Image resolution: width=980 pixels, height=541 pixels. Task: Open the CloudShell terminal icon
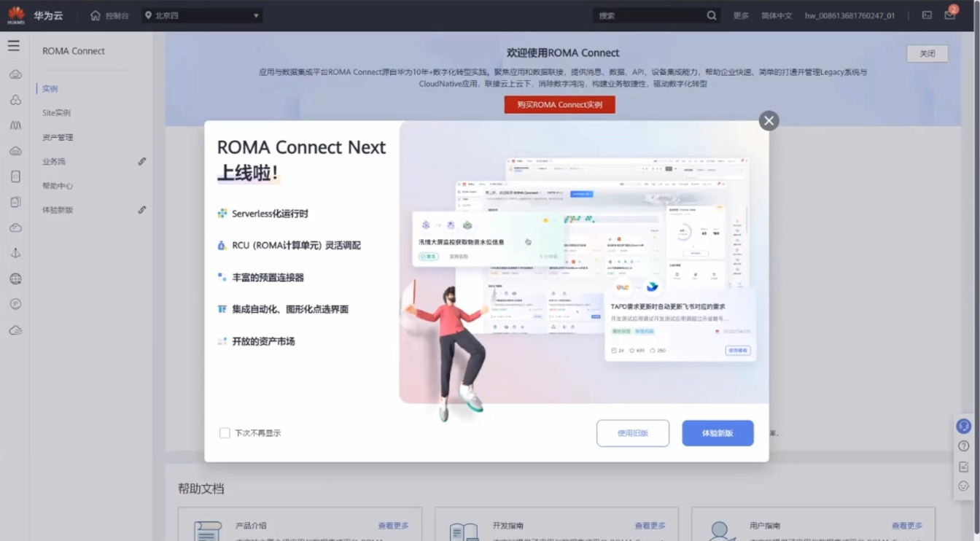coord(927,15)
